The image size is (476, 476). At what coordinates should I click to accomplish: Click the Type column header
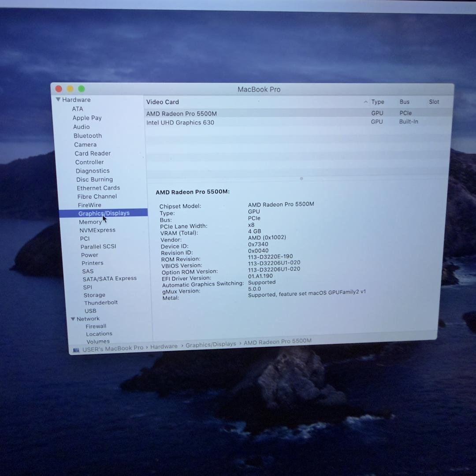pos(378,102)
